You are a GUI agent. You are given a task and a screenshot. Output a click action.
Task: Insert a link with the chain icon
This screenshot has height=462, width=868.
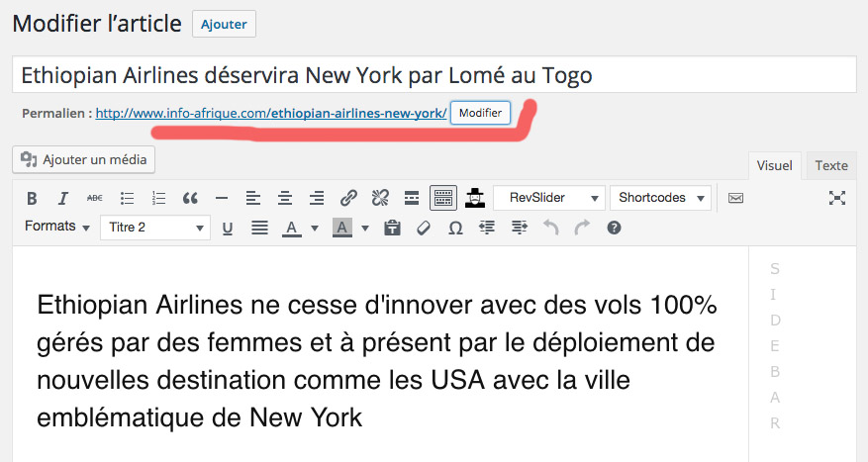tap(348, 198)
